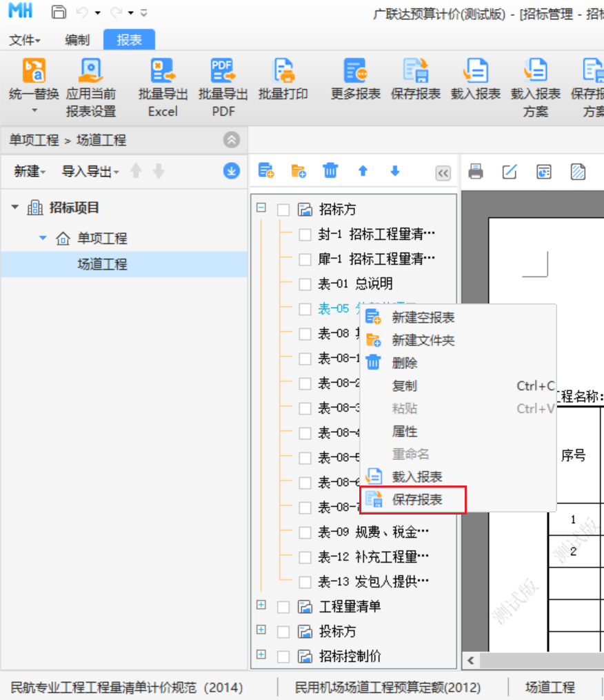Screen dimensions: 604x700
Task: Switch to the 编制 tab
Action: (x=77, y=40)
